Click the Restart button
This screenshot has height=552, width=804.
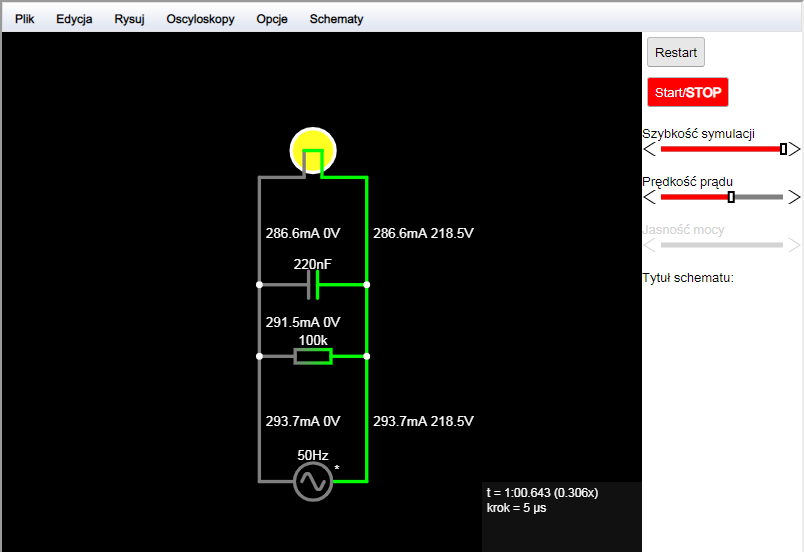[676, 52]
